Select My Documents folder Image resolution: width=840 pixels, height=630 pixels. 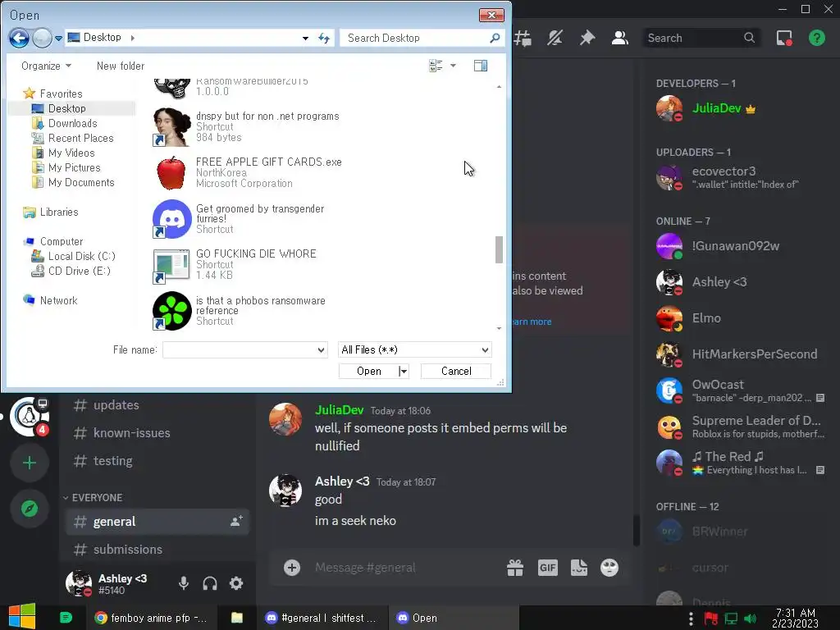(81, 183)
